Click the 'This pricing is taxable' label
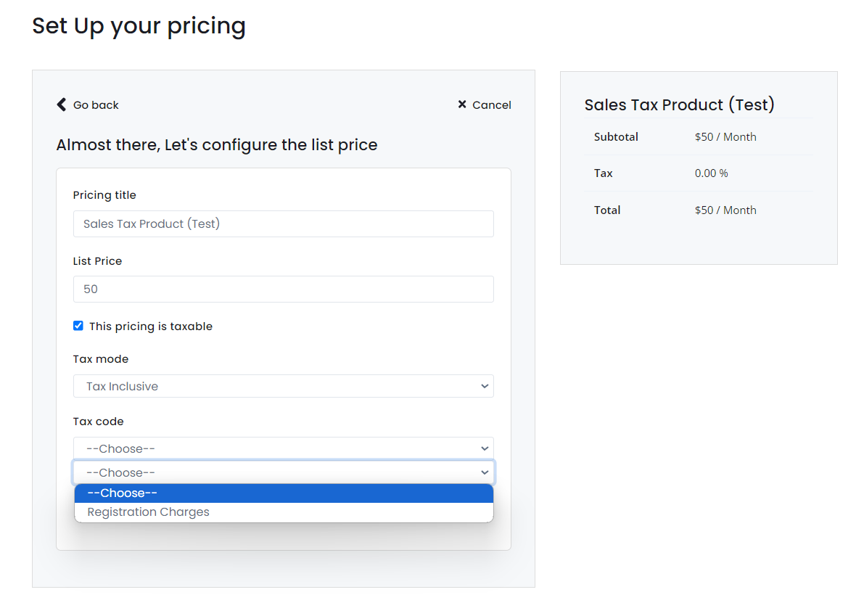Image resolution: width=864 pixels, height=616 pixels. pos(150,327)
